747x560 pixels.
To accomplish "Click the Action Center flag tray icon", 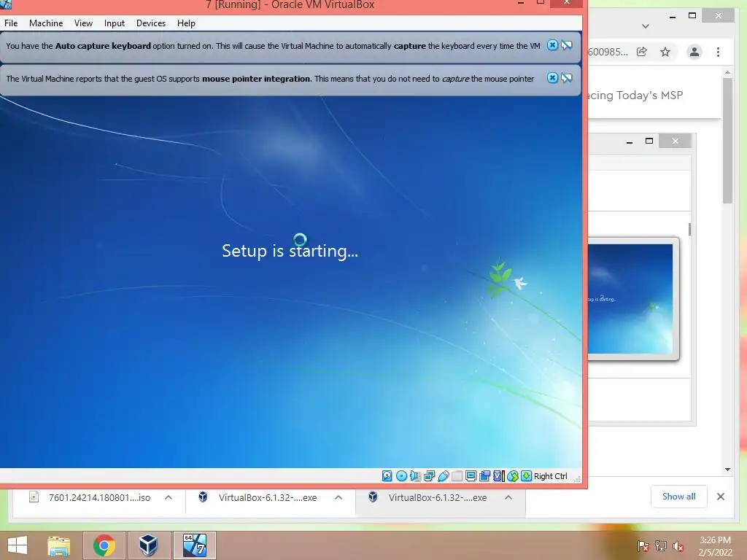I will 643,546.
